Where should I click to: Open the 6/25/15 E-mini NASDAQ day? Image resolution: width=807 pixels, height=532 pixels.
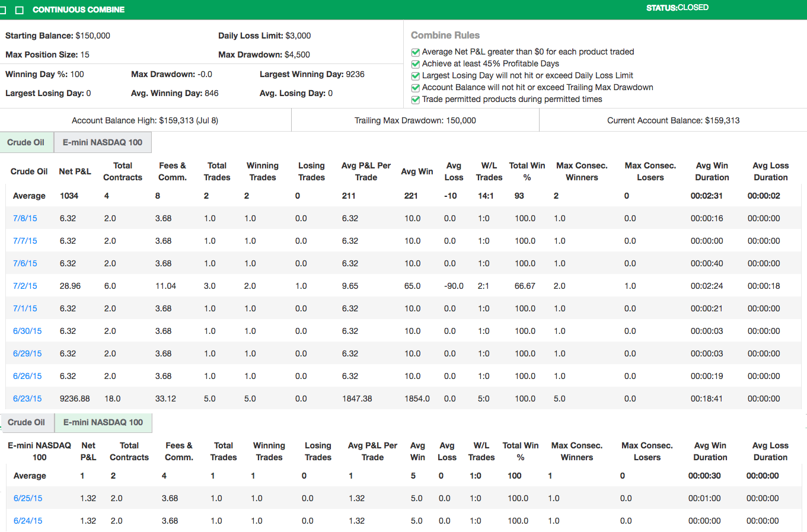coord(28,498)
